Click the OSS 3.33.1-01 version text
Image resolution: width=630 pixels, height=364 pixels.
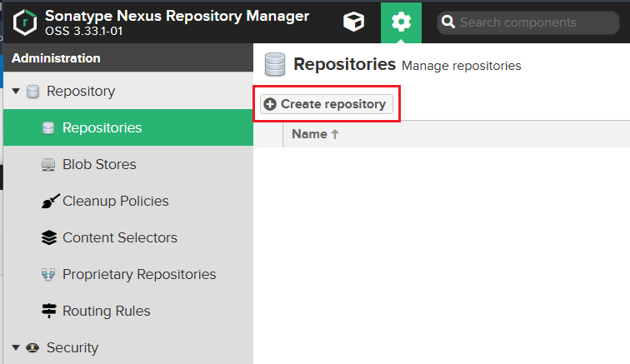coord(83,32)
